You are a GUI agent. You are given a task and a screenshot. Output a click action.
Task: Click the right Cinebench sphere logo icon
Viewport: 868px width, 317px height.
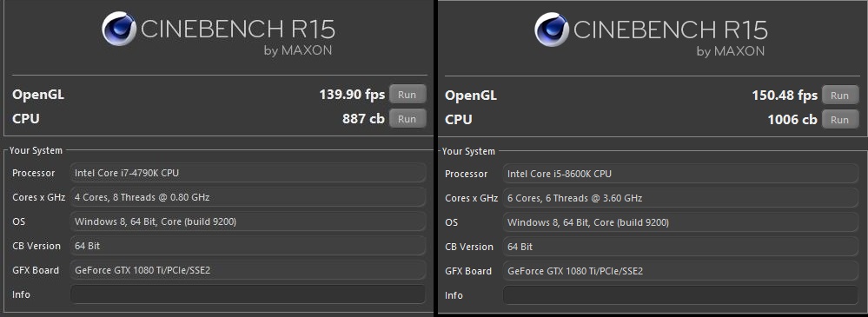point(552,30)
